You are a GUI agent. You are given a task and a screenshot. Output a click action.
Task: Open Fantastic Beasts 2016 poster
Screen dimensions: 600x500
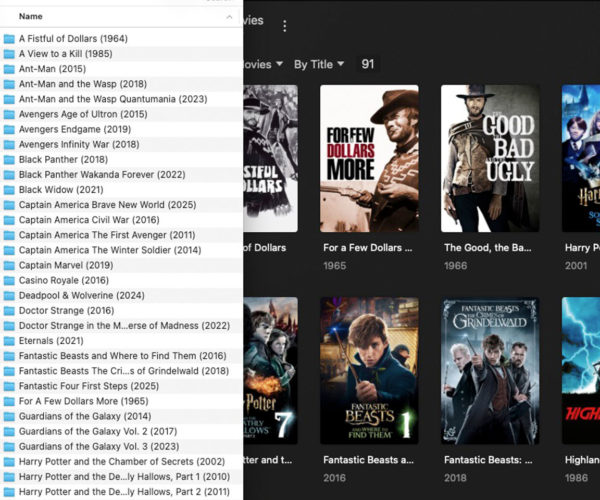tap(369, 371)
